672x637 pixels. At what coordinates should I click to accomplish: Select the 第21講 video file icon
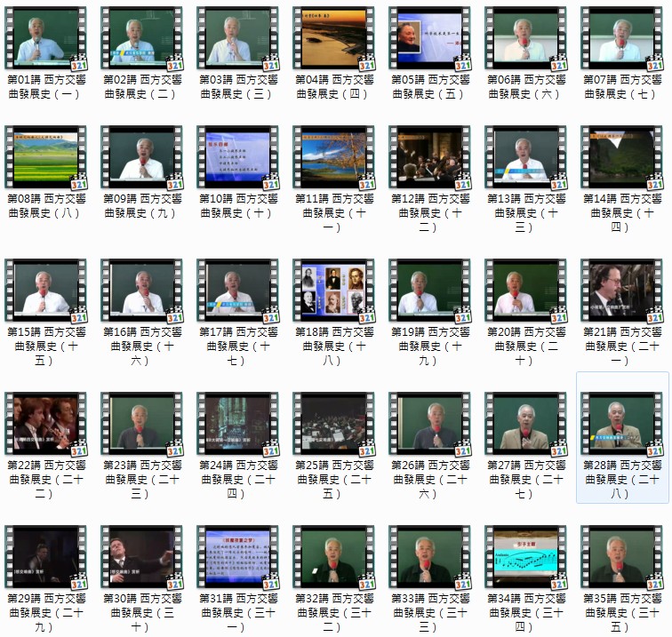point(621,291)
